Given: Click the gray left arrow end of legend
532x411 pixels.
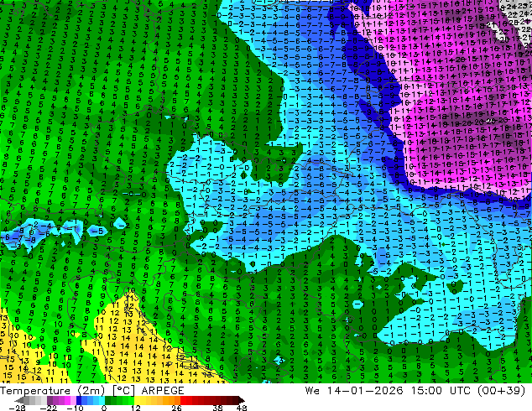Looking at the screenshot, I should click(19, 400).
